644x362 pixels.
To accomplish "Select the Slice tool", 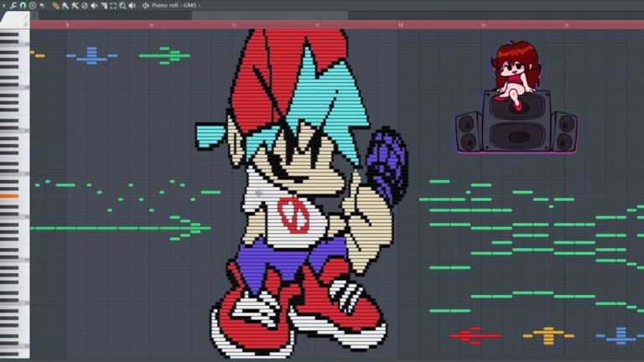I will [104, 5].
